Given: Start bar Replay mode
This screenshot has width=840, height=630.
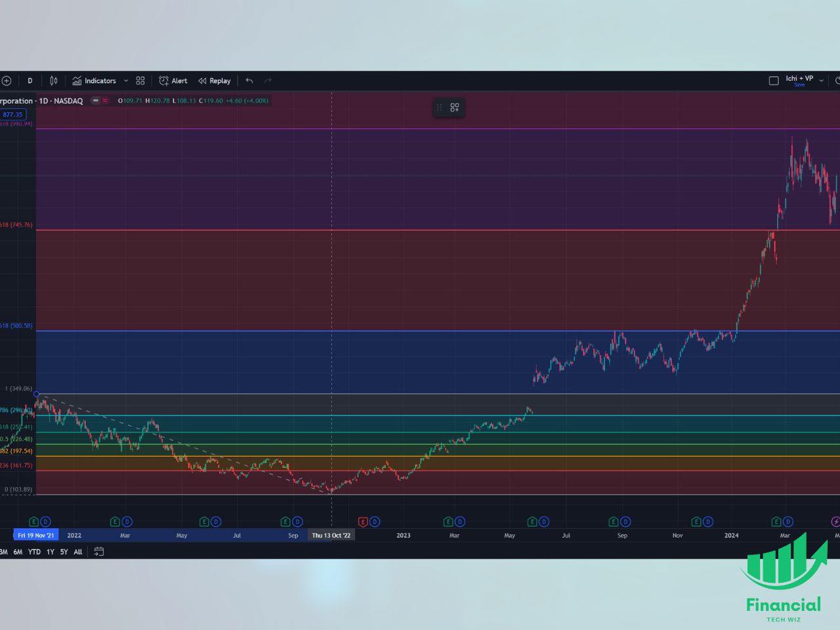Looking at the screenshot, I should [x=215, y=81].
